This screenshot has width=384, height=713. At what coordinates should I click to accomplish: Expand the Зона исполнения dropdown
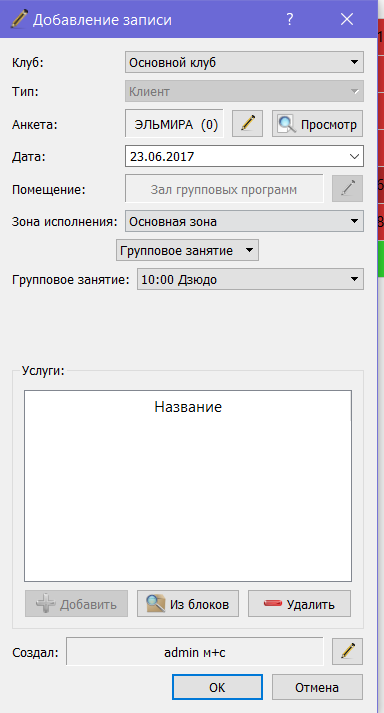pyautogui.click(x=244, y=222)
